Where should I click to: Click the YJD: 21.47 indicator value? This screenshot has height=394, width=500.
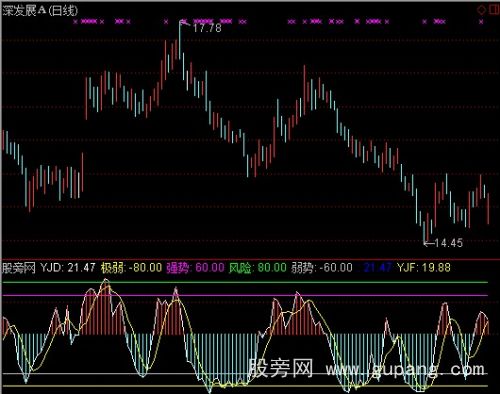[68, 268]
